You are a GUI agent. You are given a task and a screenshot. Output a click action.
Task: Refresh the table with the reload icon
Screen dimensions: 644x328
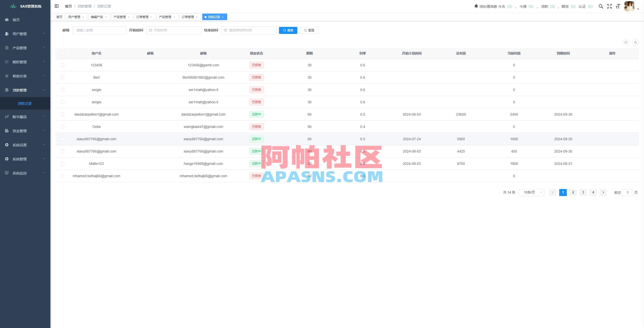point(636,42)
